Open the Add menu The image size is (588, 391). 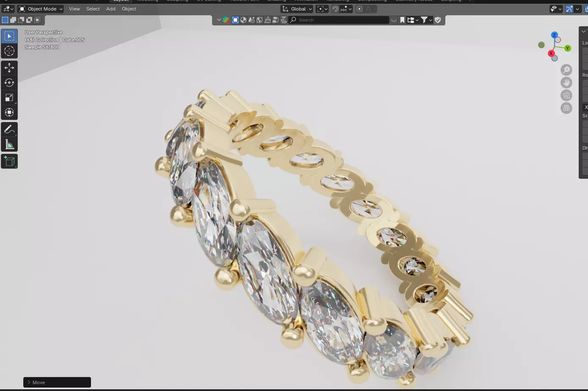pos(110,9)
